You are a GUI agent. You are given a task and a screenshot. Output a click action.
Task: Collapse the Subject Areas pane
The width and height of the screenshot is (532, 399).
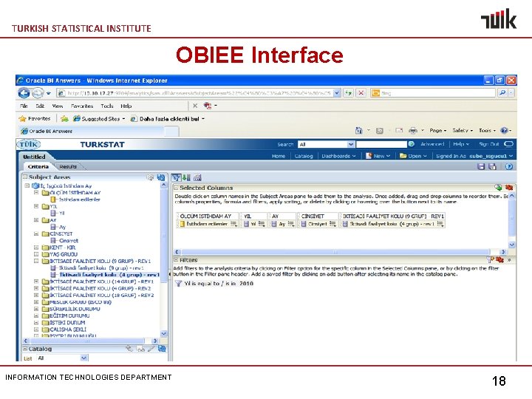[25, 177]
